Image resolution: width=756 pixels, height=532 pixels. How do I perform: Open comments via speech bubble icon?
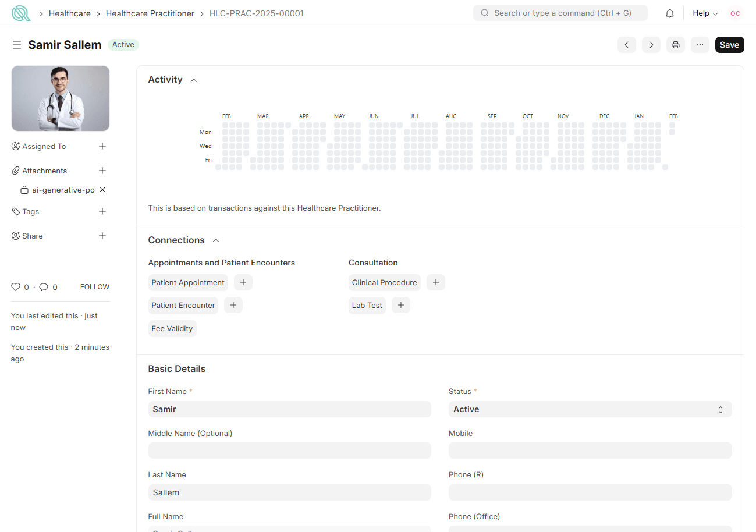pyautogui.click(x=44, y=287)
